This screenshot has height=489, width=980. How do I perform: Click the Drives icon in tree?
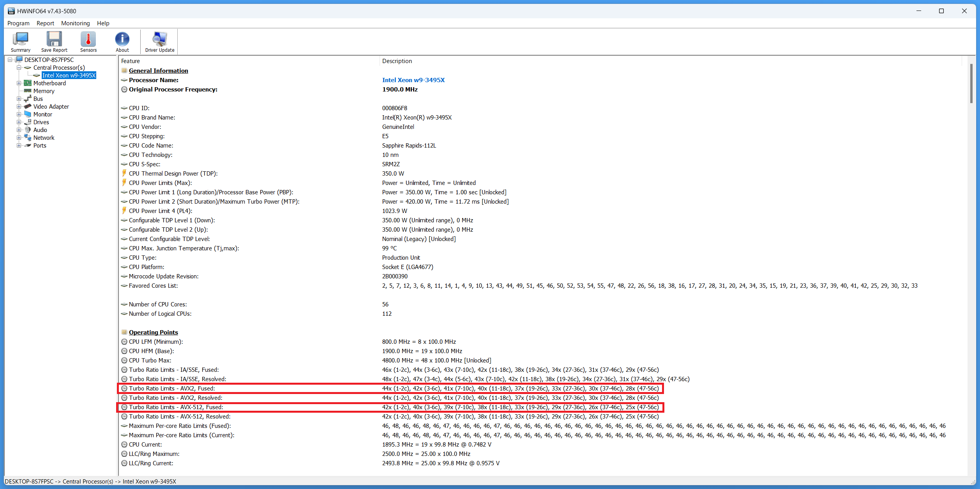click(28, 122)
